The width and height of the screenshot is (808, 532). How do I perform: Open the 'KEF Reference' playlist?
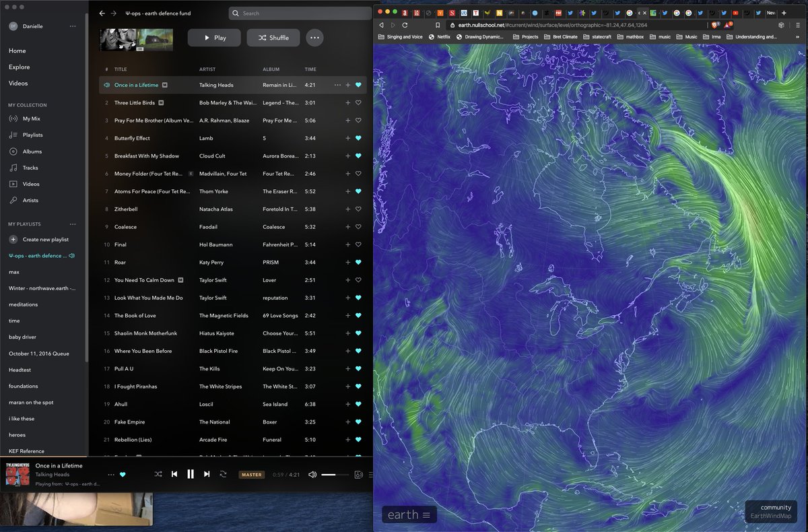(x=26, y=451)
